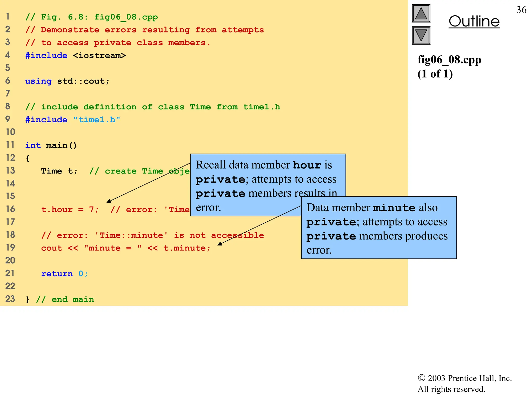Click comment "'Time::minute' is not accessible"

153,235
